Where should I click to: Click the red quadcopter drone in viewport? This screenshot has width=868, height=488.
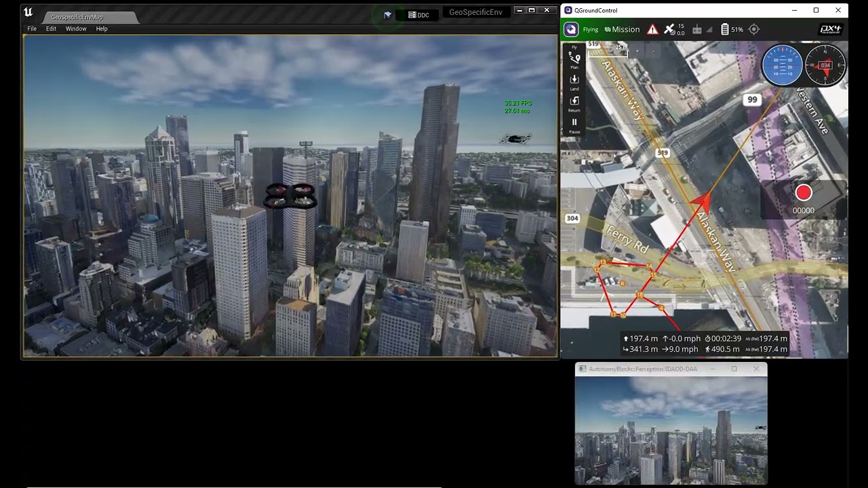[x=290, y=195]
